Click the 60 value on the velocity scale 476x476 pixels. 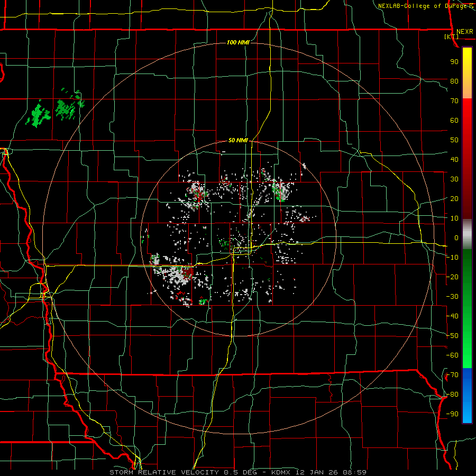click(x=454, y=121)
